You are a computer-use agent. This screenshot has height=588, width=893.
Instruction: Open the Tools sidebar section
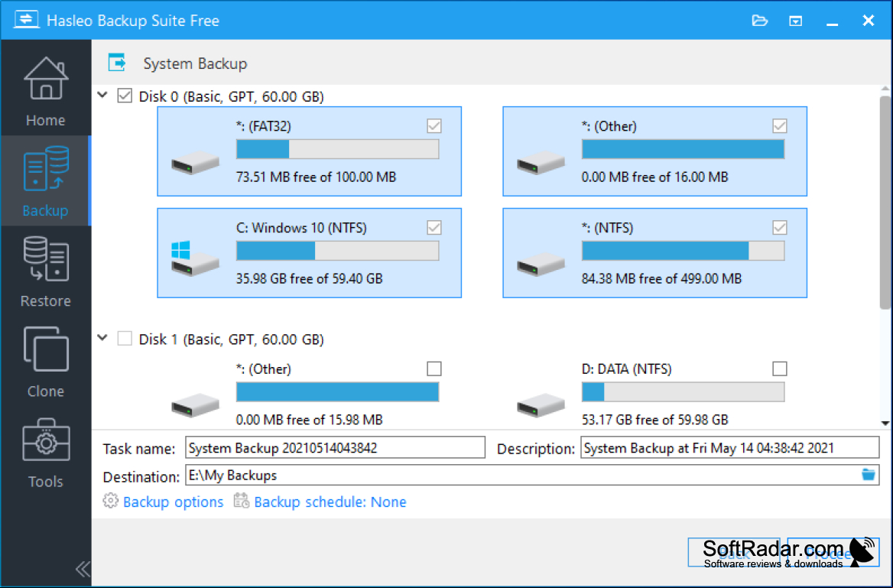[x=46, y=453]
